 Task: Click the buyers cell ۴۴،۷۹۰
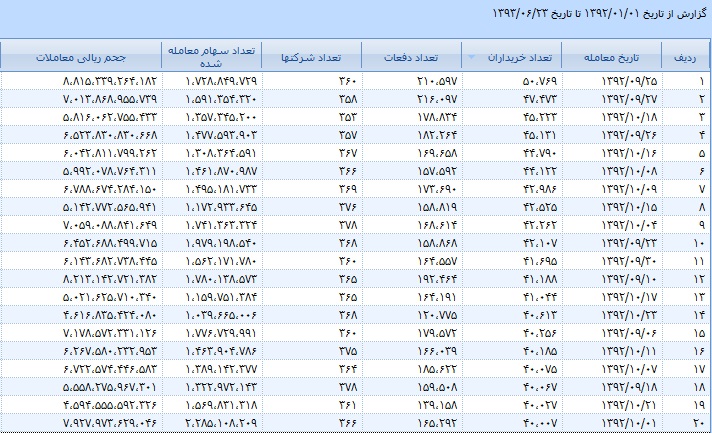539,153
